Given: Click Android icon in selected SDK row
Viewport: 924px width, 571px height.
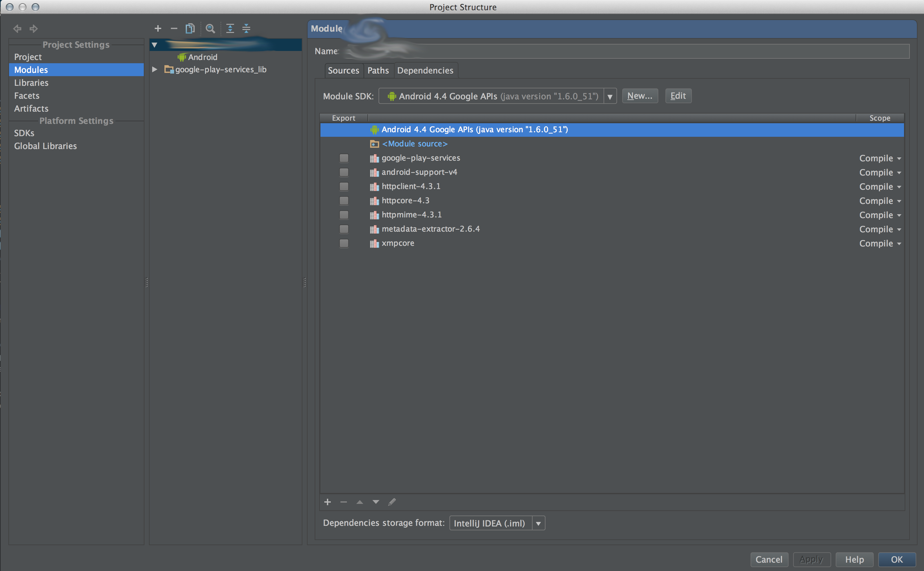Looking at the screenshot, I should 374,130.
